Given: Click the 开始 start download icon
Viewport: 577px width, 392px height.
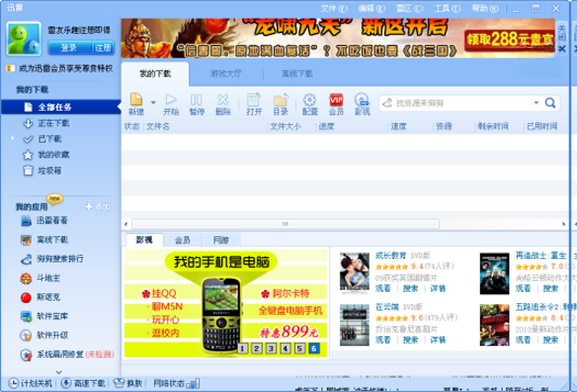Looking at the screenshot, I should [x=171, y=104].
